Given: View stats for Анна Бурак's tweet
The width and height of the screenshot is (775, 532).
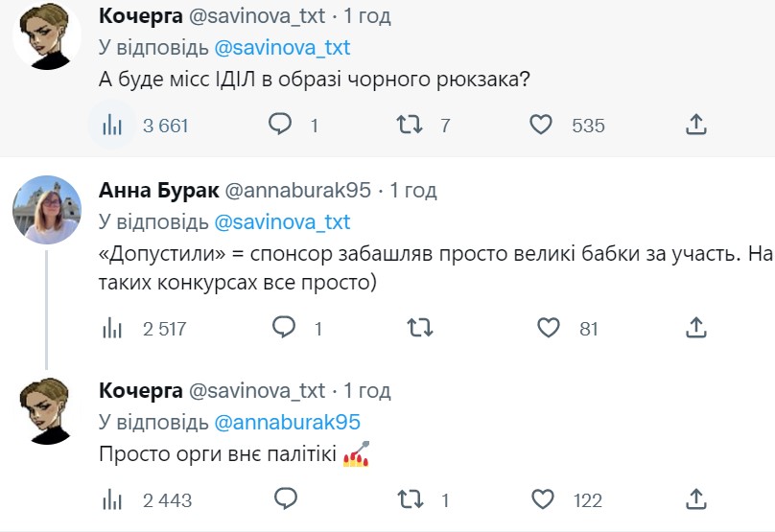Looking at the screenshot, I should point(112,328).
